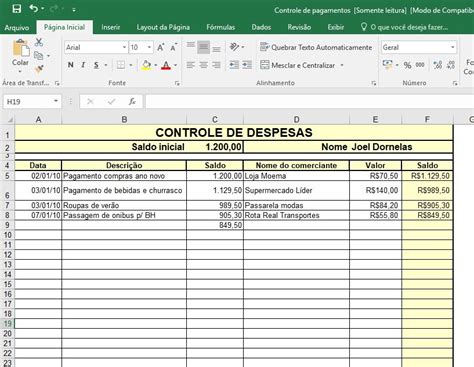Open the underline style dropdown arrow

coord(106,65)
